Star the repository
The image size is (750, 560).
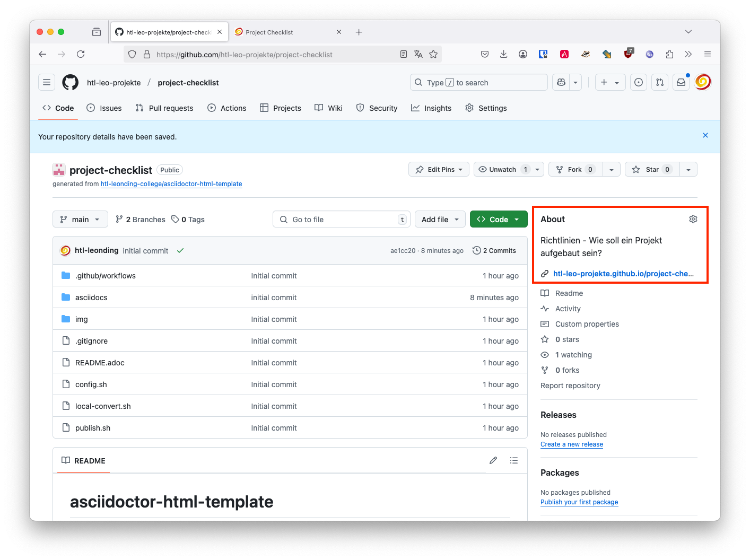(x=652, y=169)
